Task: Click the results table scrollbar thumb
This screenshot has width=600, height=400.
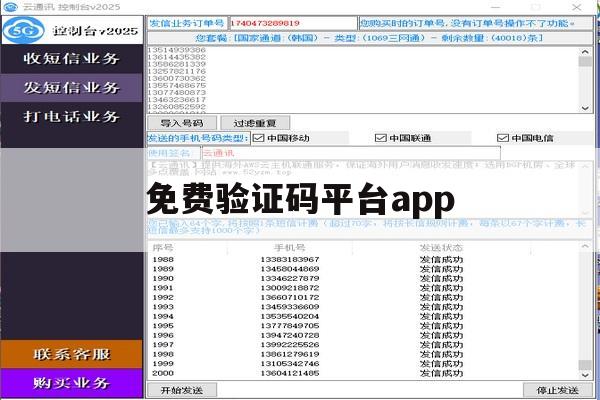Action: click(x=585, y=364)
